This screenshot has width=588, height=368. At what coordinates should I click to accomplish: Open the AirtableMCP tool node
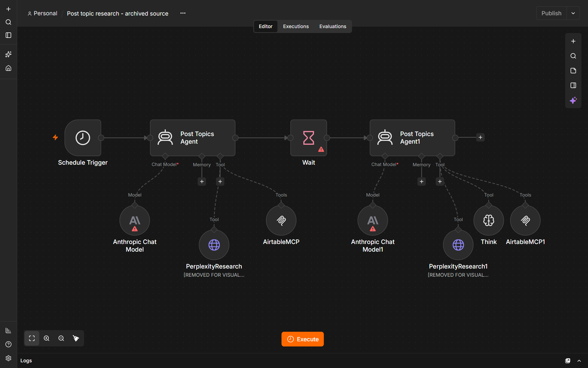[x=281, y=220]
